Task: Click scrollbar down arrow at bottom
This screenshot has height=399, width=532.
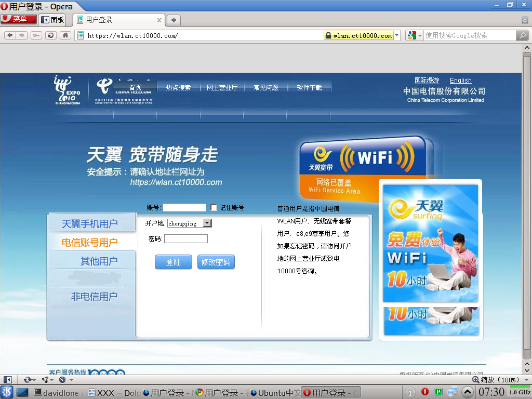Action: [x=527, y=371]
